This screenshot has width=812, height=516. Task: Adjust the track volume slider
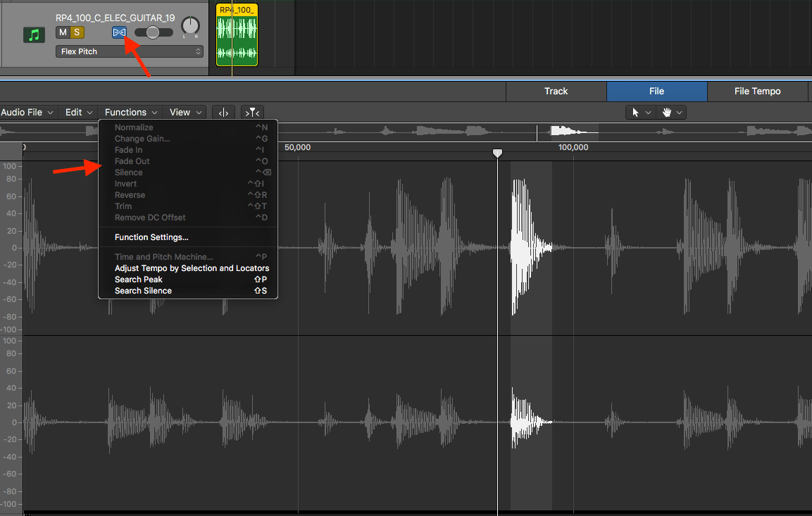click(154, 32)
